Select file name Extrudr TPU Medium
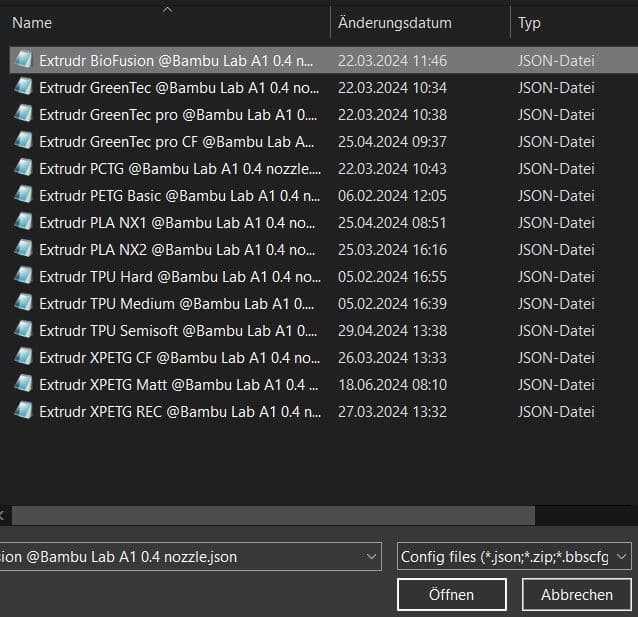This screenshot has height=617, width=638. pyautogui.click(x=177, y=304)
